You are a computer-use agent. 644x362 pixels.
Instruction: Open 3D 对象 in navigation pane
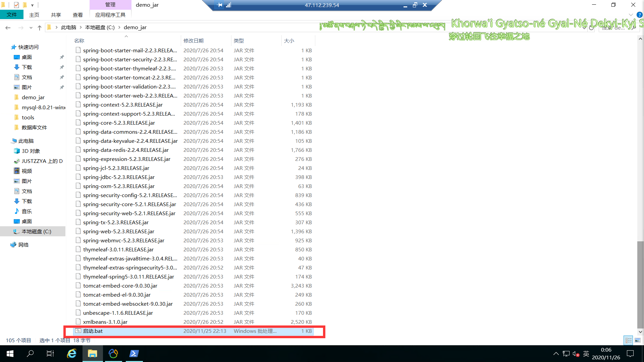click(31, 151)
